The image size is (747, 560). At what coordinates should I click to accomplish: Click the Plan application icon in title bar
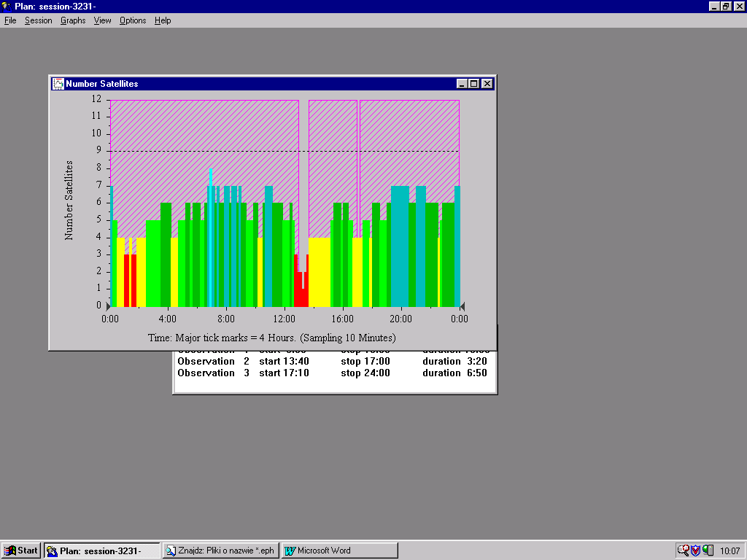(7, 7)
